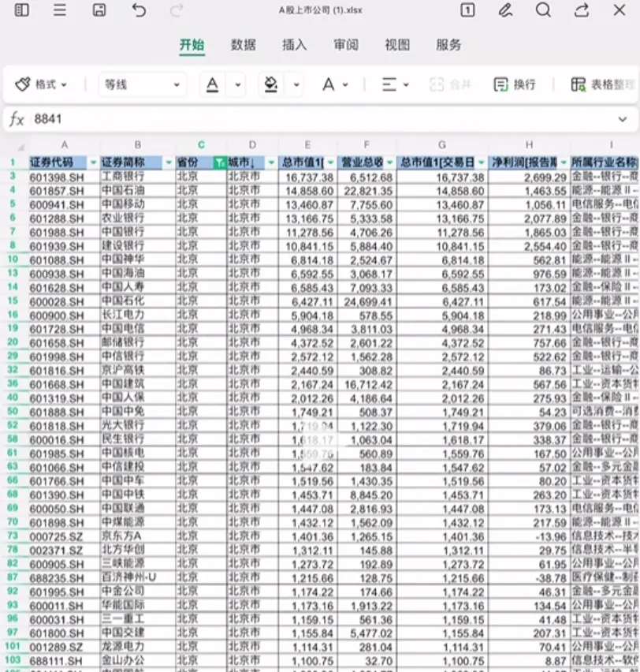The image size is (640, 672).
Task: Switch to the 开始 tab
Action: coord(192,45)
